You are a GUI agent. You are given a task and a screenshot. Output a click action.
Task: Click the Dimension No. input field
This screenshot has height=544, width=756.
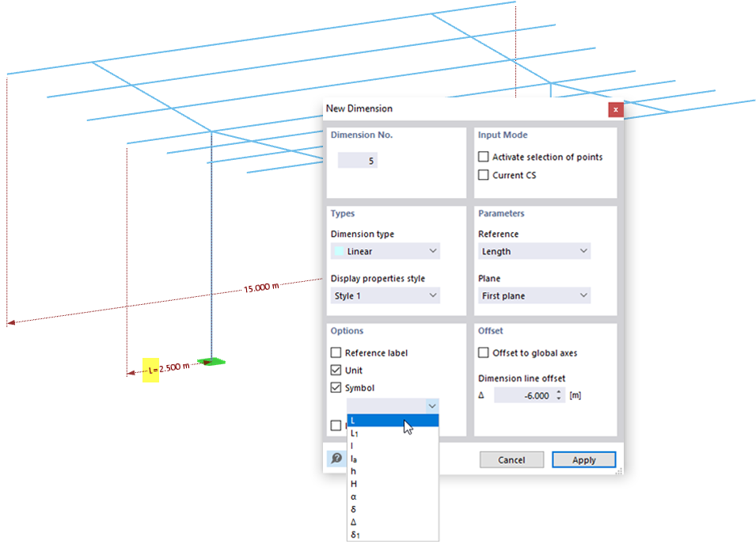point(358,159)
